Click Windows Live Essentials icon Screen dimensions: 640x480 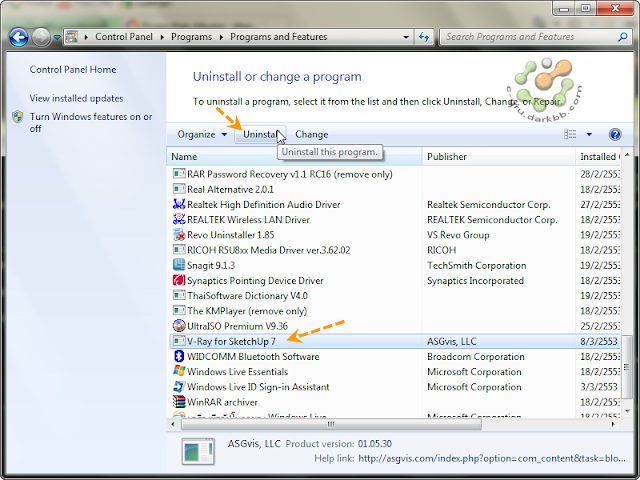179,371
